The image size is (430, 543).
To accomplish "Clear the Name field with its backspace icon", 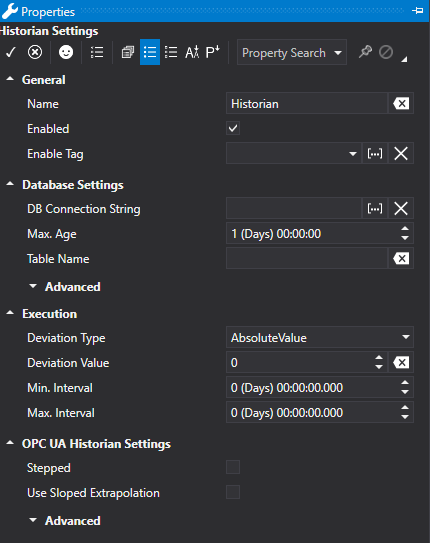I will pos(401,103).
